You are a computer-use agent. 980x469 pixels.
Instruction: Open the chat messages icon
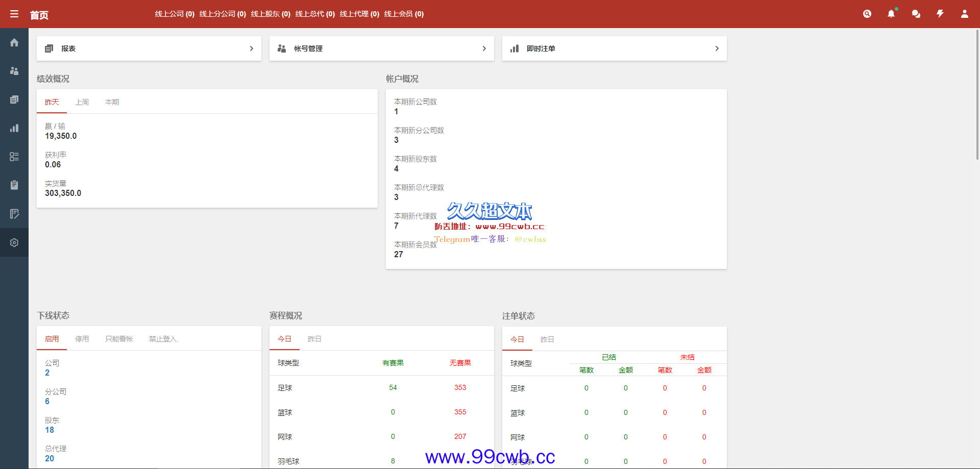pyautogui.click(x=916, y=14)
